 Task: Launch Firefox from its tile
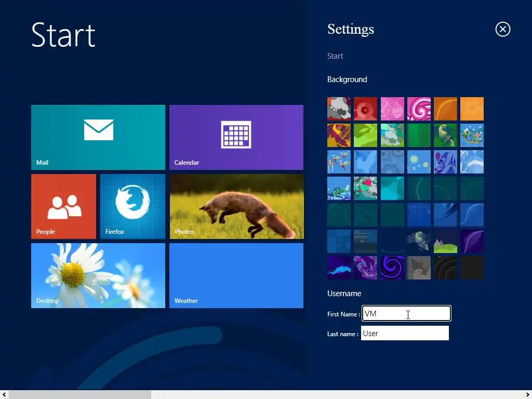(x=132, y=206)
